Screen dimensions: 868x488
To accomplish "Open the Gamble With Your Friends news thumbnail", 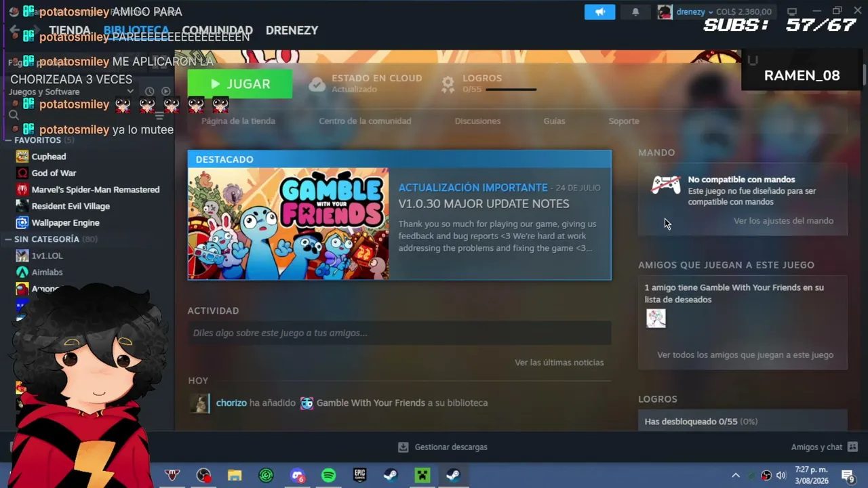I will 288,224.
